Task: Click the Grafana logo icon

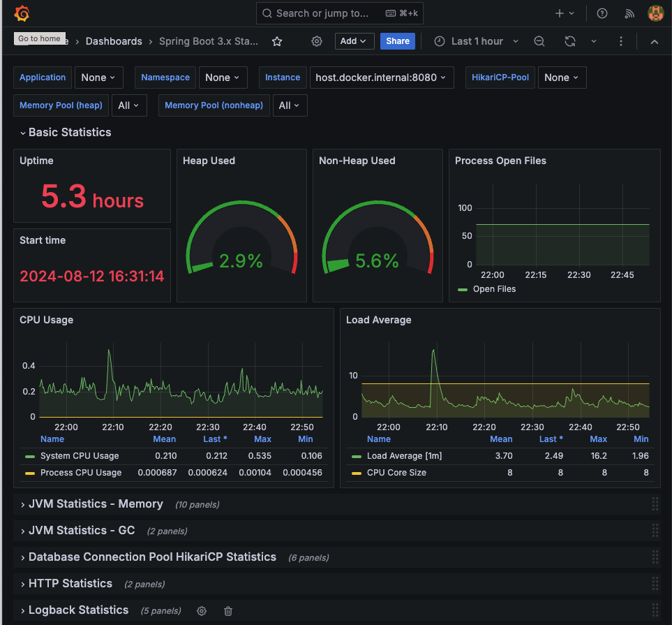Action: pyautogui.click(x=22, y=13)
